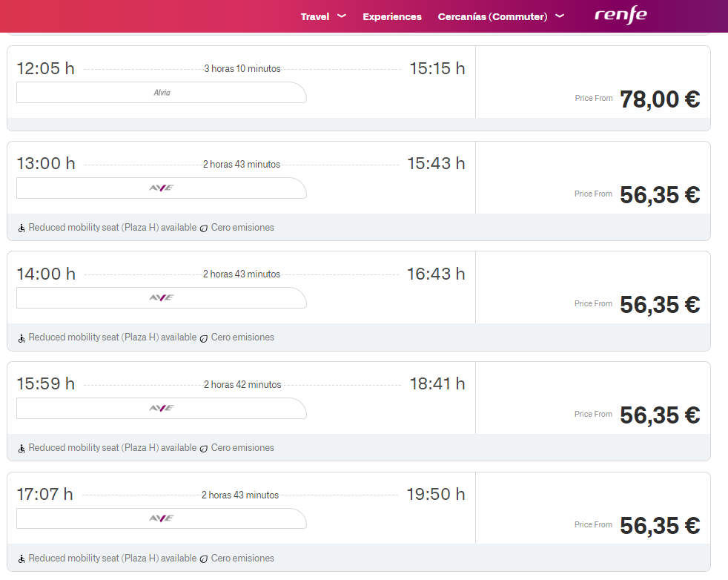
Task: Click 'Cero emisiones' label in 17:07 row
Action: (242, 558)
